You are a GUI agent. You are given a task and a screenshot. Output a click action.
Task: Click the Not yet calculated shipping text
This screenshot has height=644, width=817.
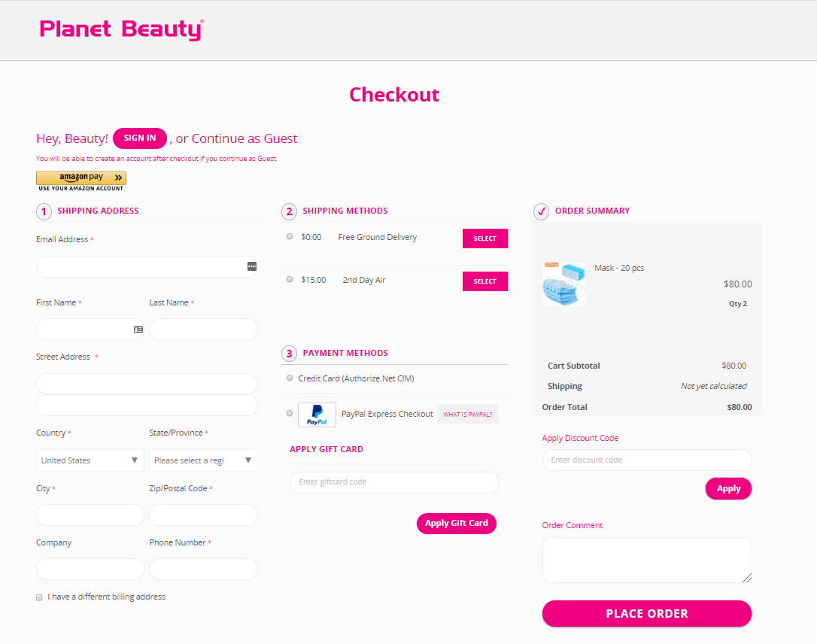click(x=713, y=386)
